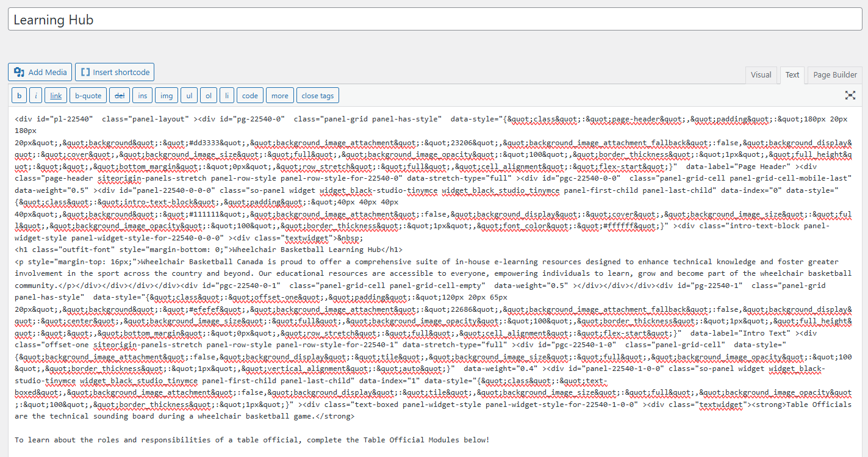Insert read-more tag with more button
The height and width of the screenshot is (457, 868).
[x=279, y=96]
